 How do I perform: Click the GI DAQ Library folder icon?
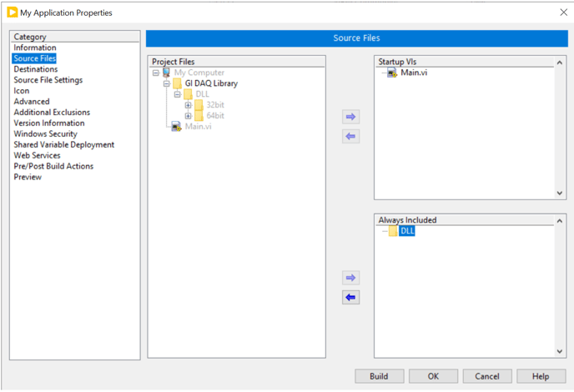pos(177,84)
